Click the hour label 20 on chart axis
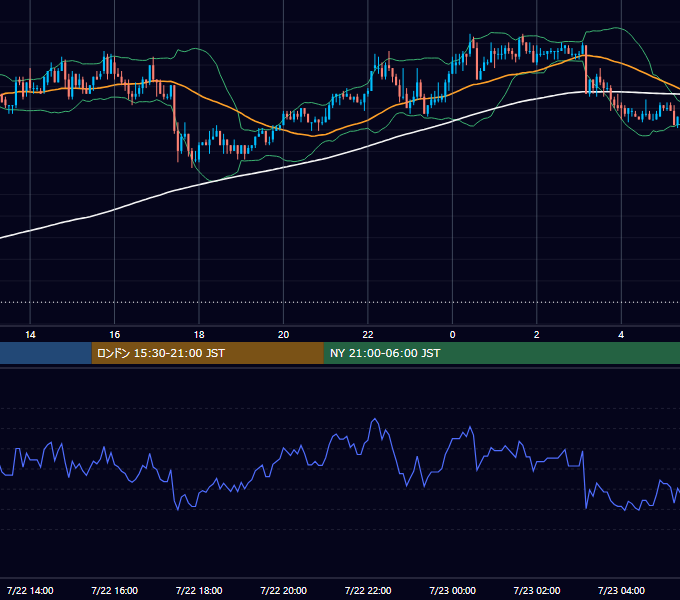680x600 pixels. coord(283,335)
